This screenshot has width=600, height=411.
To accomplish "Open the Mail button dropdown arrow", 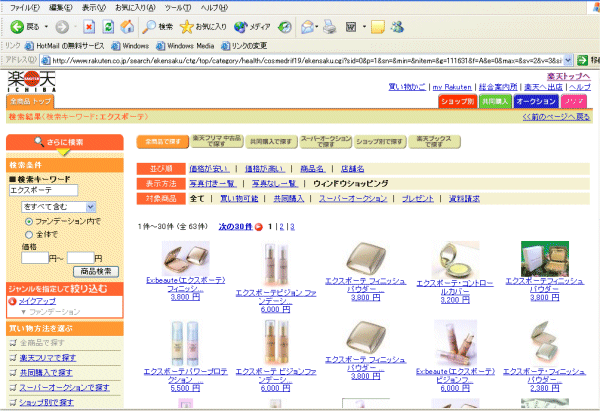I will 317,27.
